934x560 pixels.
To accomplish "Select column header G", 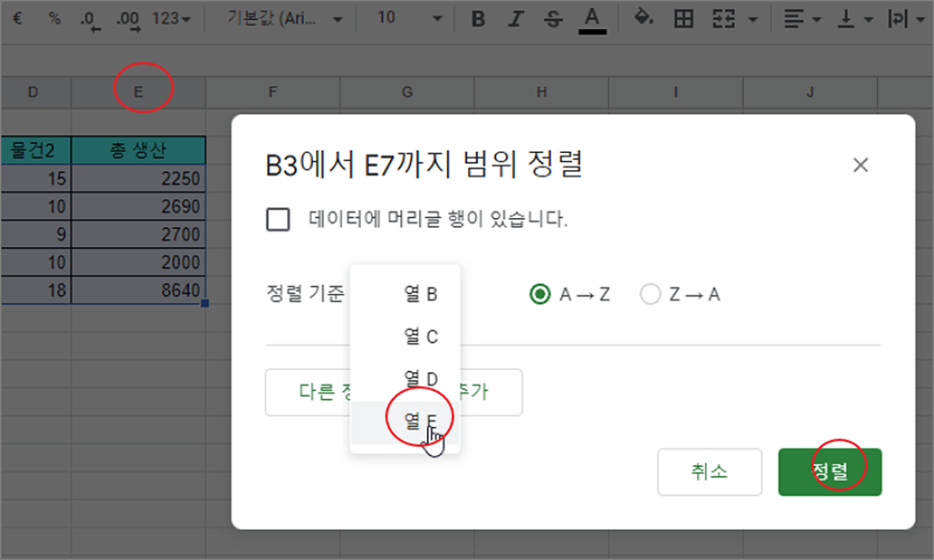I will (407, 92).
